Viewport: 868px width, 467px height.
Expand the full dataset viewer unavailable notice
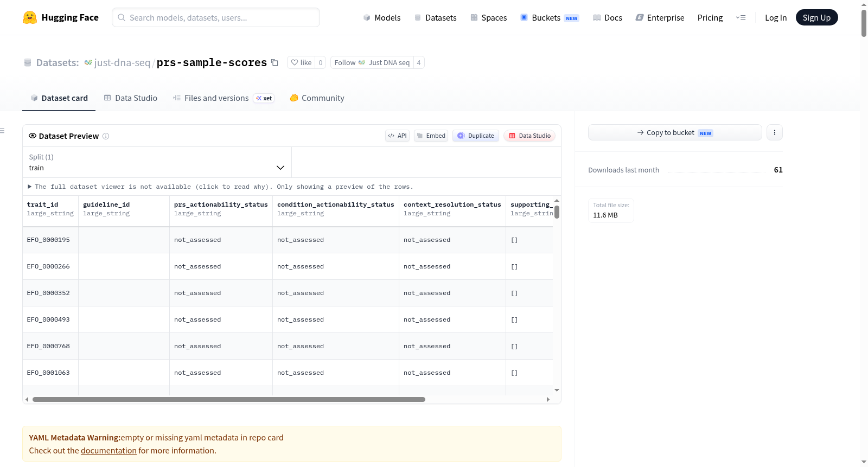coord(221,187)
